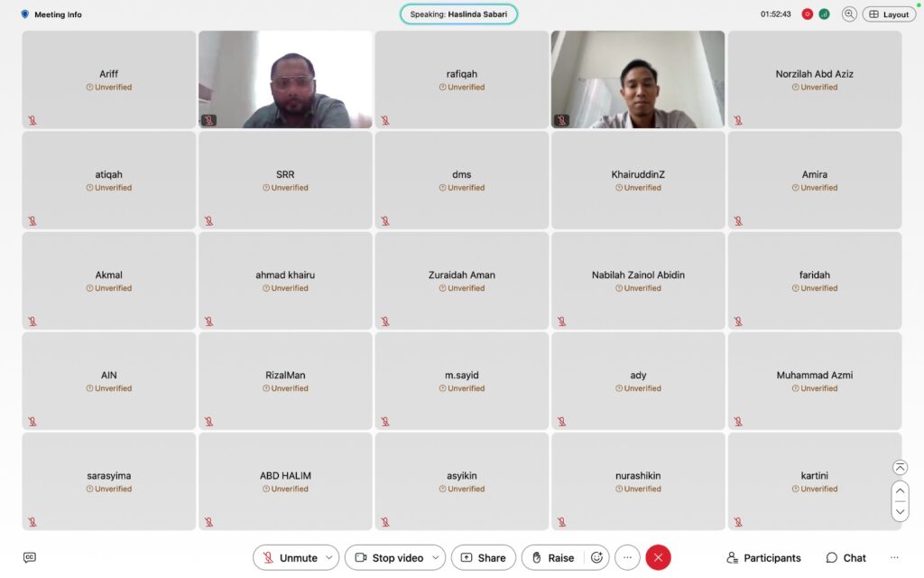Open the panel options ellipsis after Chat
The image size is (924, 578).
(894, 557)
